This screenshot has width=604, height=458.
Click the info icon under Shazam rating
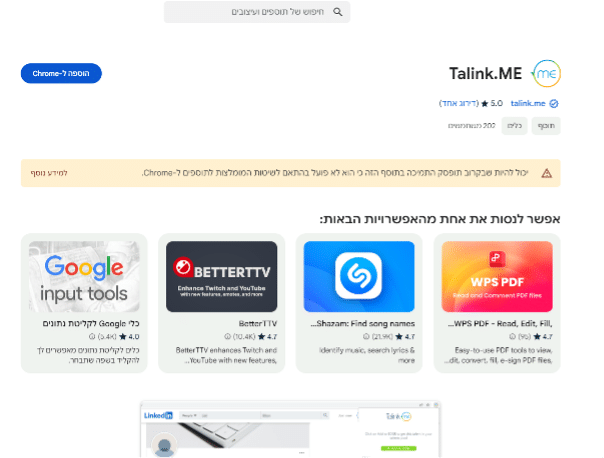point(366,336)
